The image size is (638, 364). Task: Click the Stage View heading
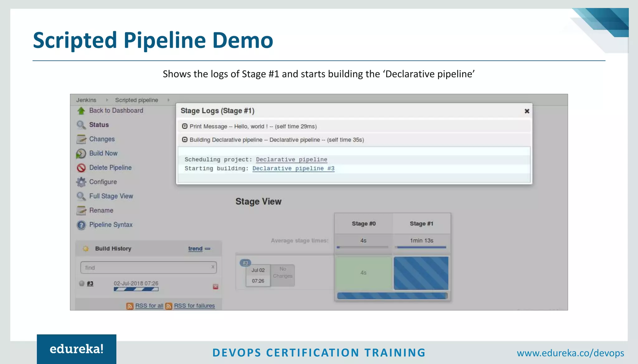coord(258,201)
